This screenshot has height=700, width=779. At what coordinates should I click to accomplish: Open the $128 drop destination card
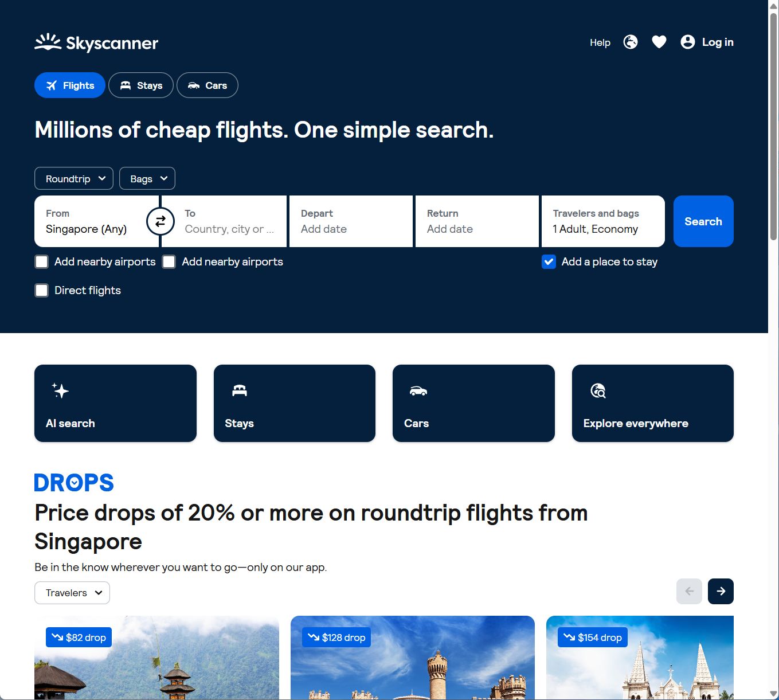pos(413,658)
